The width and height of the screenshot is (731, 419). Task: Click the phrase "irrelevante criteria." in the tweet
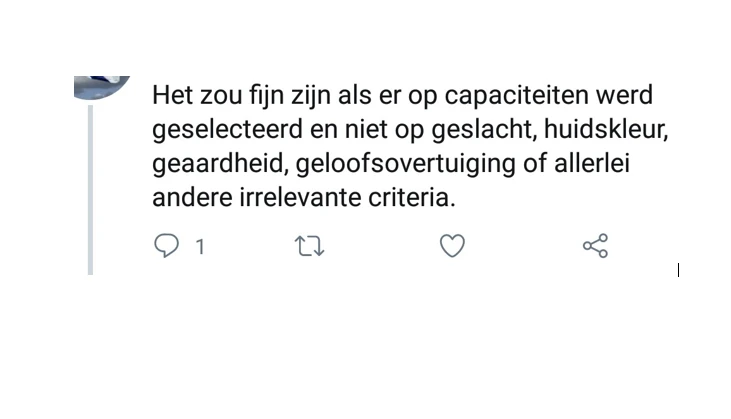pyautogui.click(x=347, y=198)
